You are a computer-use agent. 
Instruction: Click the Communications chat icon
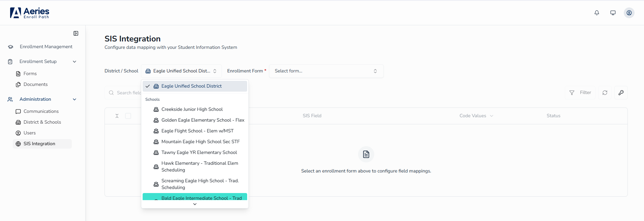(18, 112)
